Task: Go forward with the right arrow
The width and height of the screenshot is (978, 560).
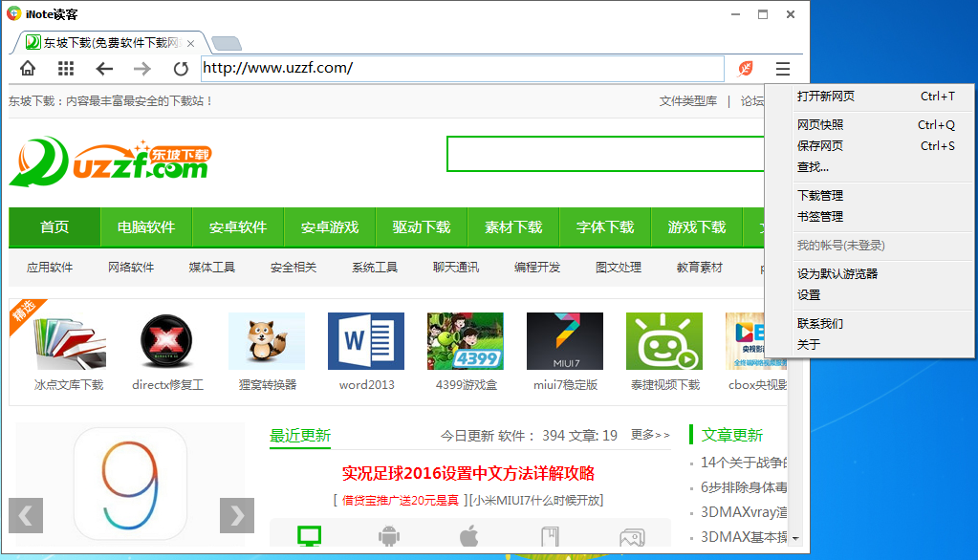Action: point(142,69)
